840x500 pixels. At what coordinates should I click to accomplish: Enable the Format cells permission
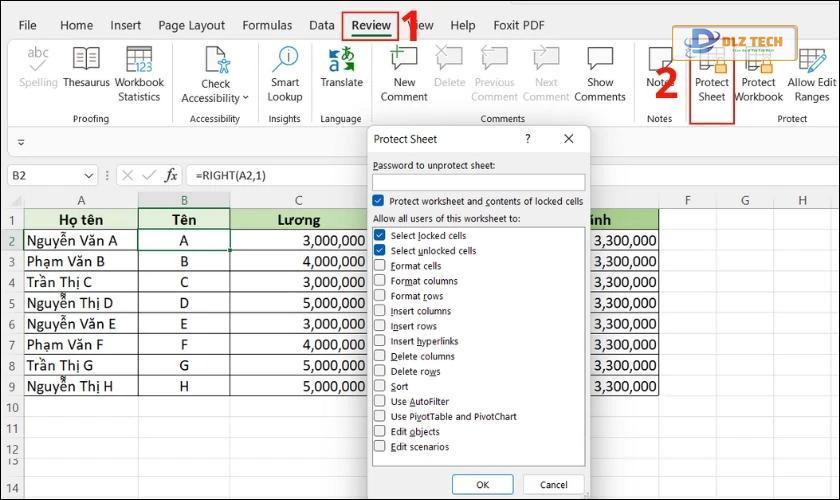[380, 265]
